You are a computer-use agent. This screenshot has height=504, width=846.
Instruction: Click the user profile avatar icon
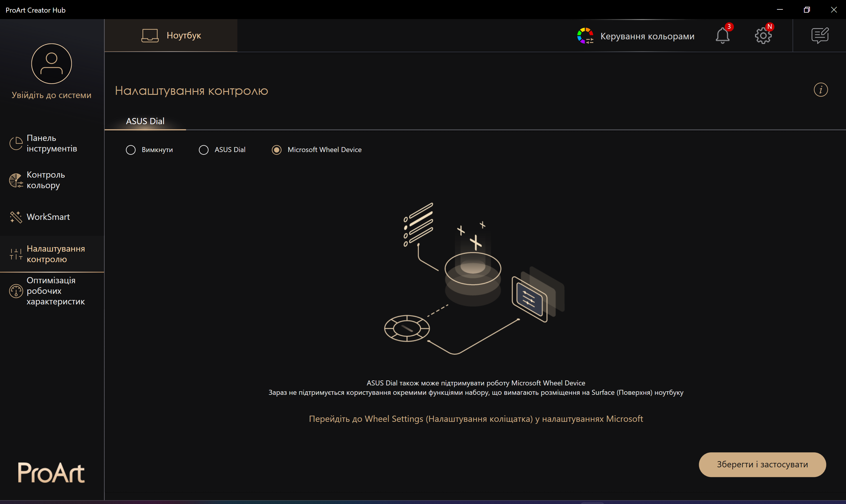(51, 63)
